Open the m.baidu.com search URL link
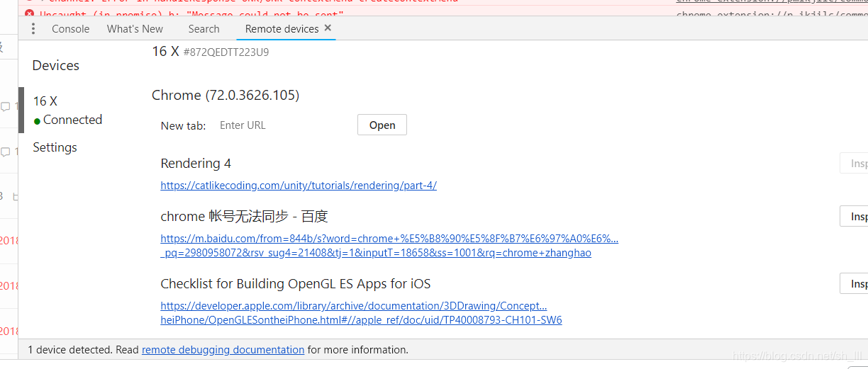Image resolution: width=868 pixels, height=369 pixels. coord(389,246)
